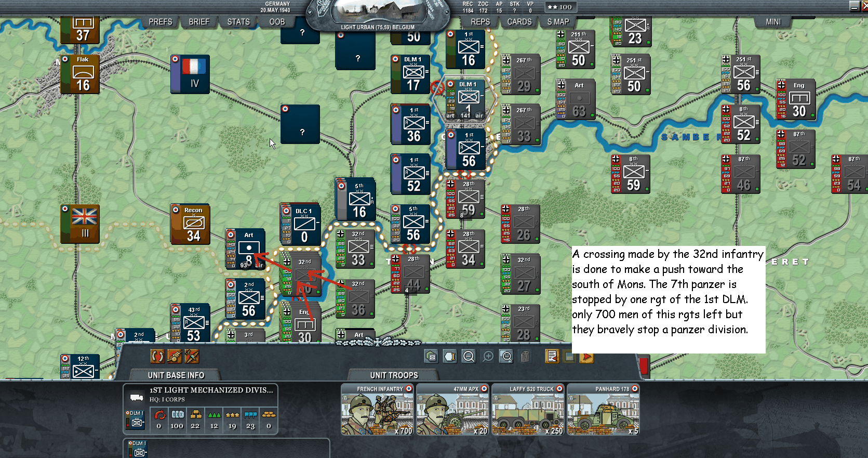Click the blue flags stat icon

coord(250,414)
